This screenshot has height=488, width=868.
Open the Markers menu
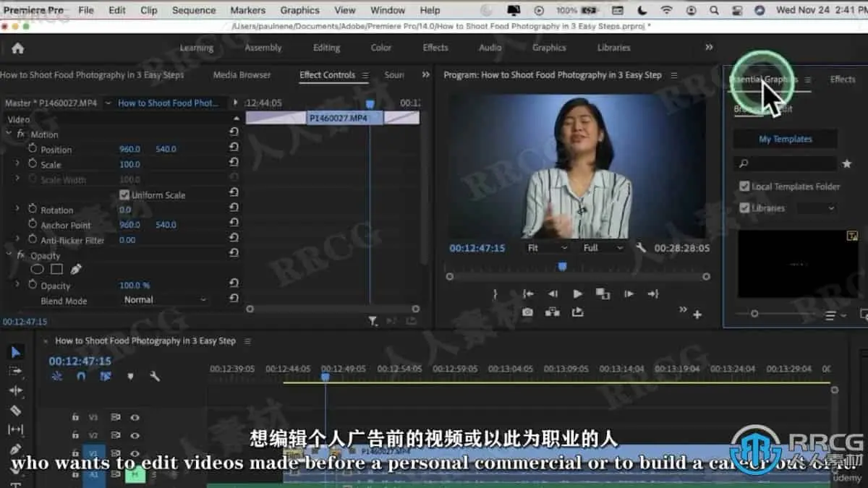247,10
